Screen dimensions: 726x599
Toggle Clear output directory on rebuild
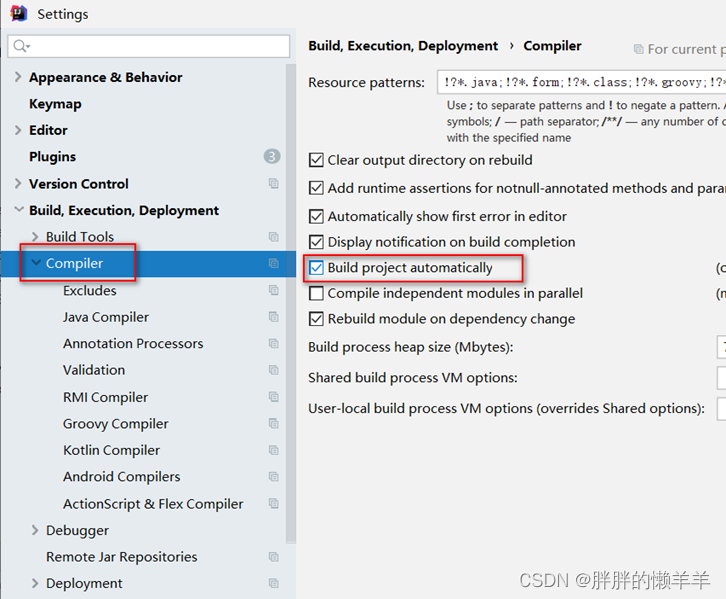coord(316,160)
